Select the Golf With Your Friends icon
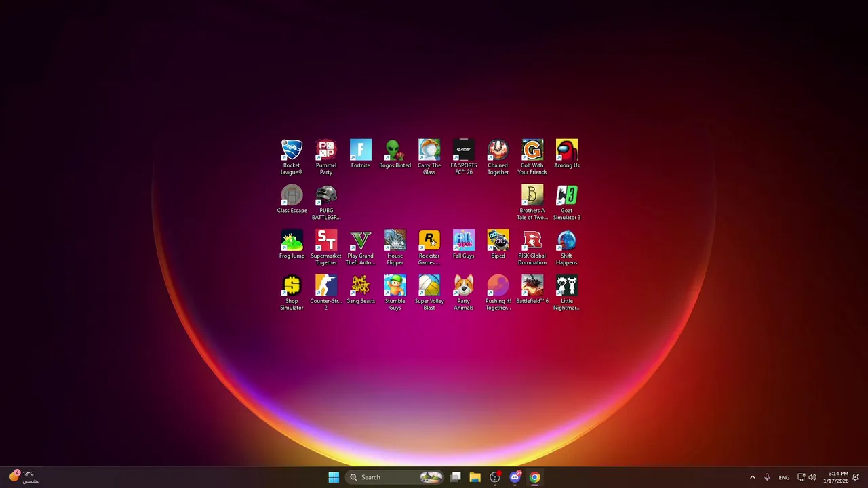Image resolution: width=868 pixels, height=488 pixels. [532, 157]
